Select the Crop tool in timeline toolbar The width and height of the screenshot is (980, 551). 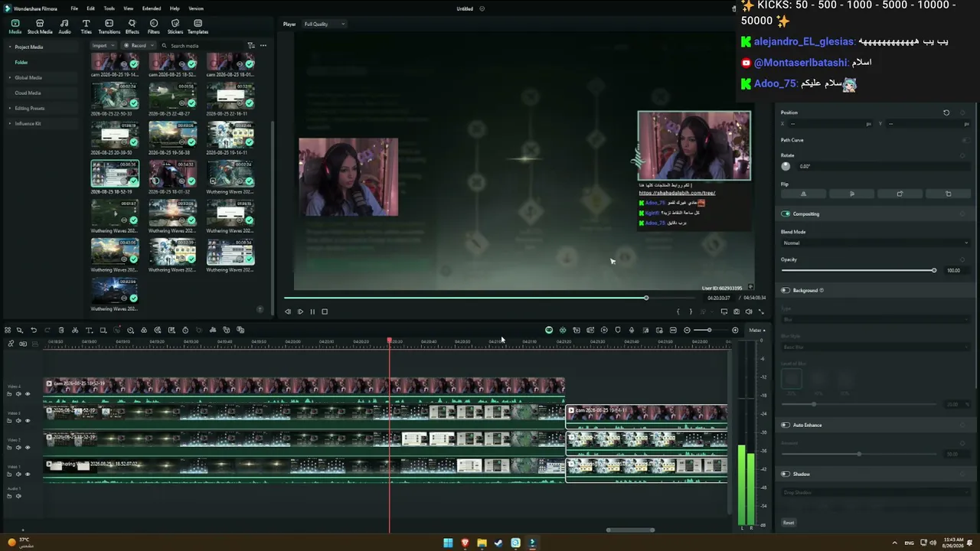click(103, 331)
